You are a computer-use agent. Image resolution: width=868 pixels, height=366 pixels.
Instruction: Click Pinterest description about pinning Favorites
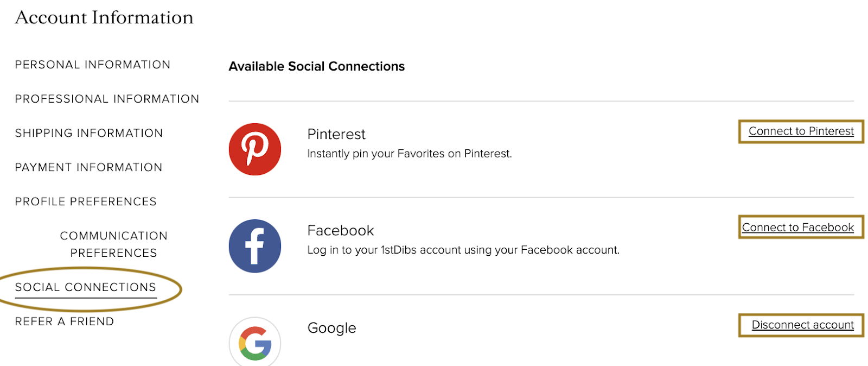(410, 154)
